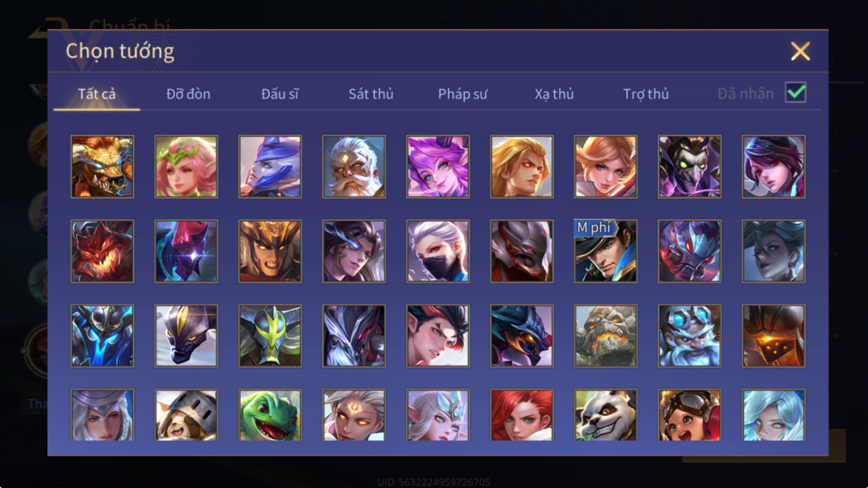
Task: Filter heroes by Pháp sư tab
Action: (463, 94)
